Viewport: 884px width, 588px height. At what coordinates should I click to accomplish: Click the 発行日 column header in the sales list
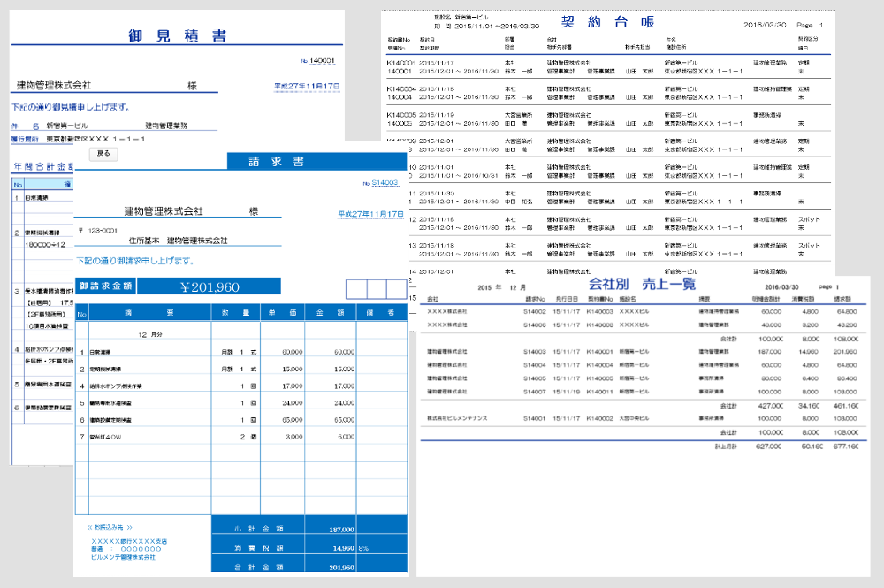(x=566, y=299)
